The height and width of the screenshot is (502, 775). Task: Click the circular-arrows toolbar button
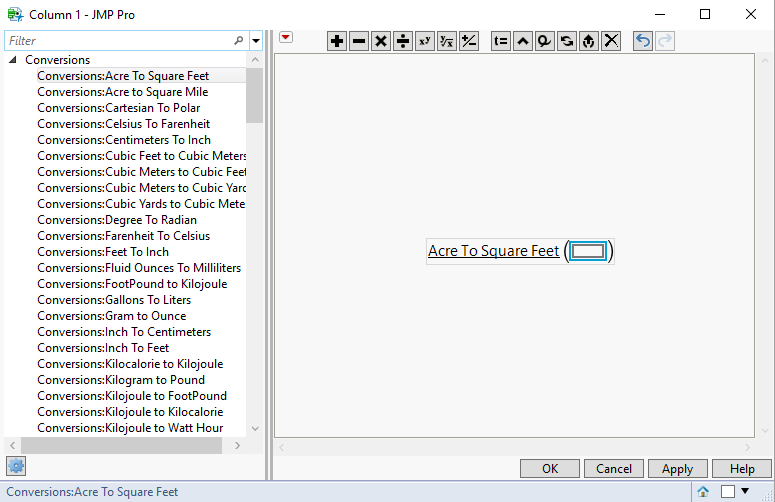point(566,41)
